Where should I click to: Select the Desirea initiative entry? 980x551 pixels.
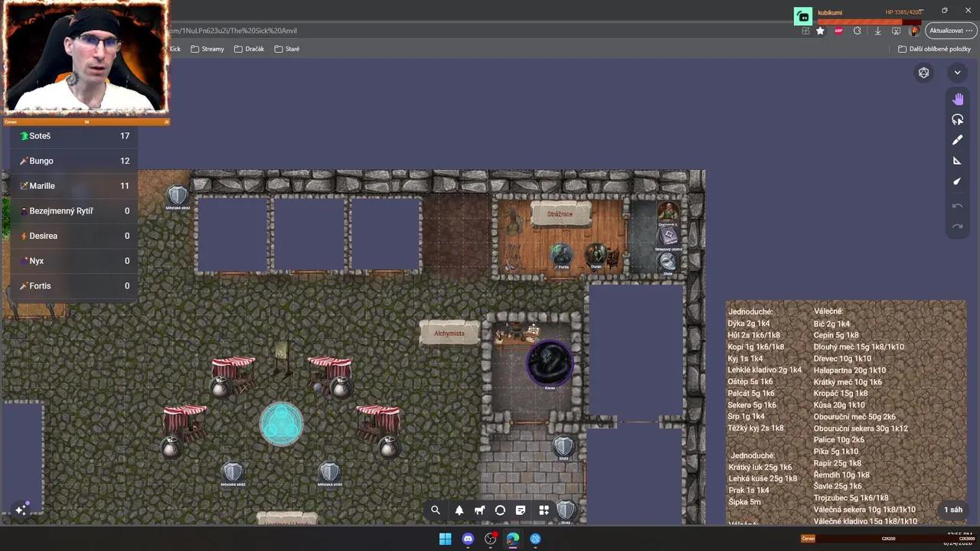pyautogui.click(x=74, y=236)
